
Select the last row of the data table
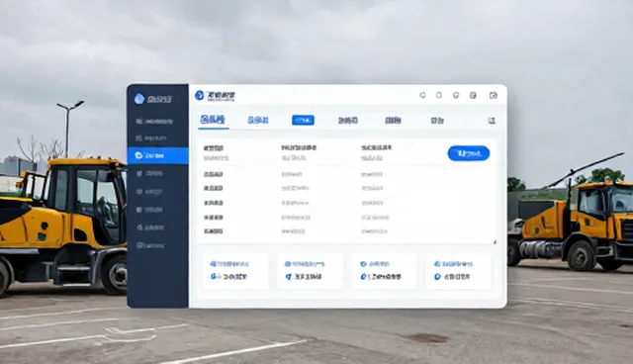346,231
